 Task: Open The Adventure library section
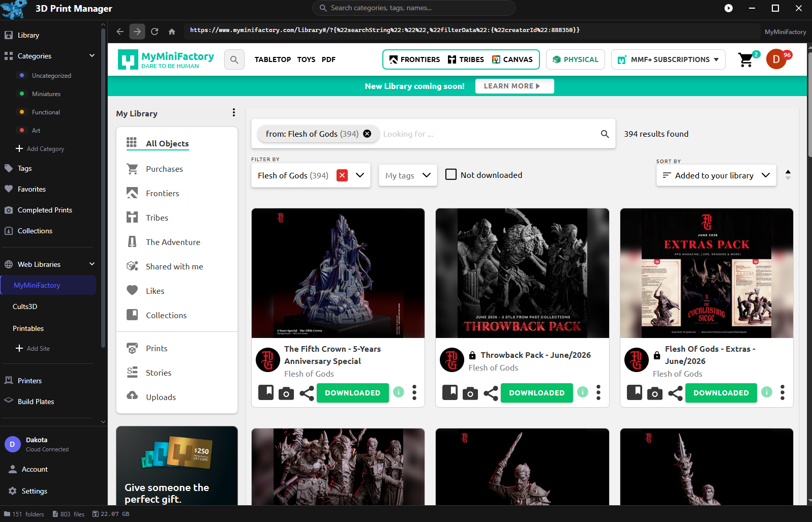[173, 242]
